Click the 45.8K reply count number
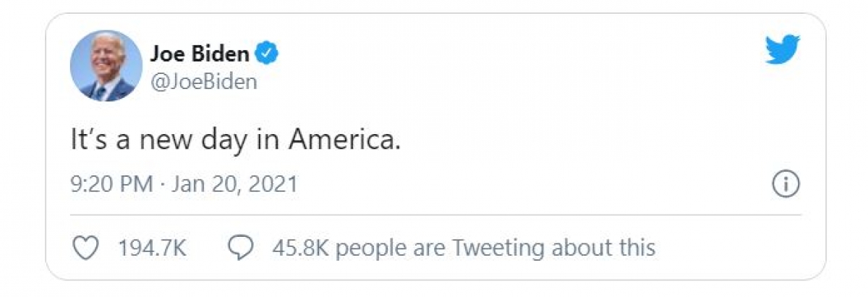The width and height of the screenshot is (868, 297). [x=301, y=248]
